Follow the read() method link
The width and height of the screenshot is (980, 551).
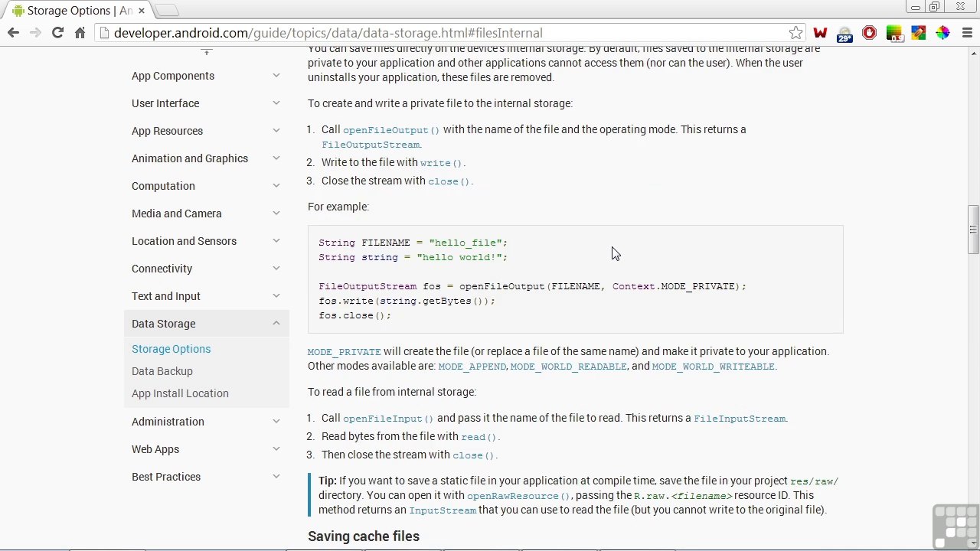point(479,437)
